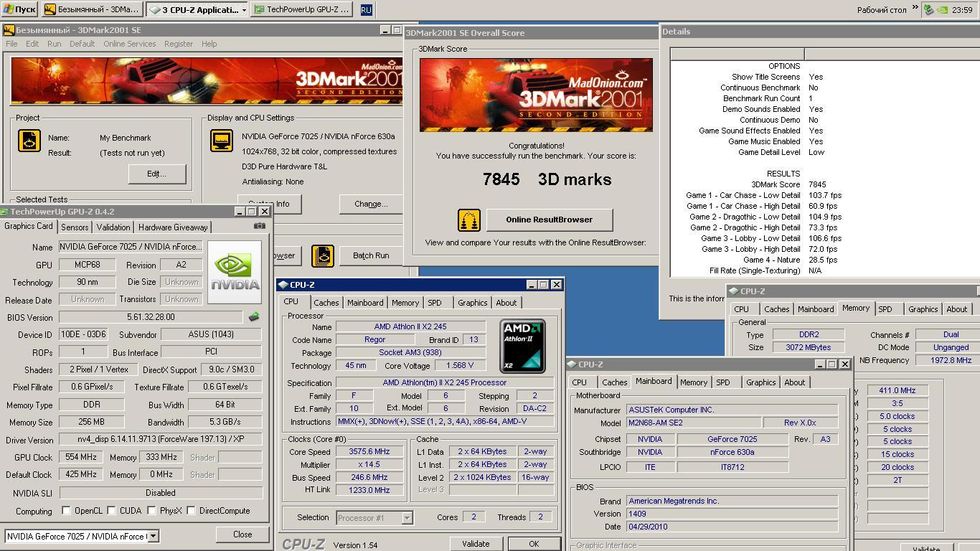Enable the PhysX checkbox in GPU-Z

coord(152,511)
